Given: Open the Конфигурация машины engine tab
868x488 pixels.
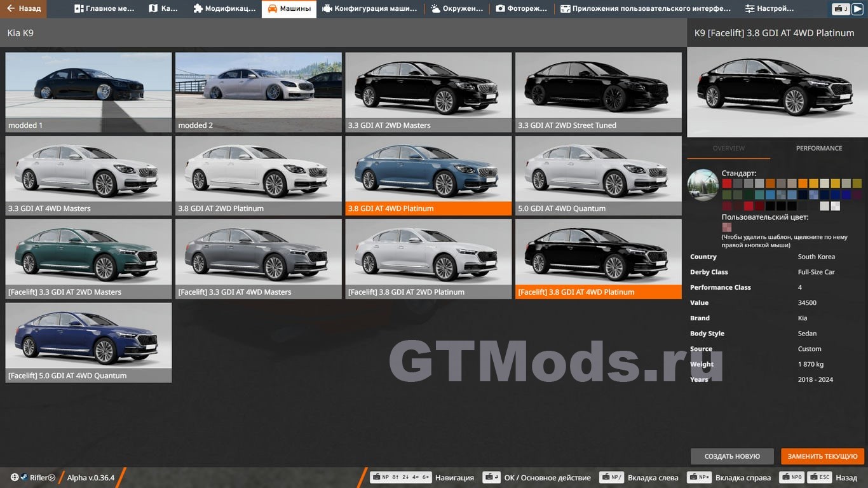Looking at the screenshot, I should click(370, 9).
